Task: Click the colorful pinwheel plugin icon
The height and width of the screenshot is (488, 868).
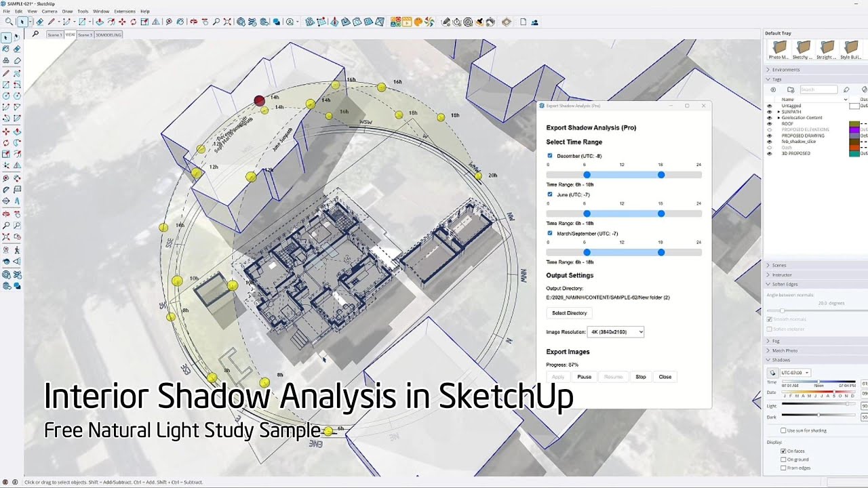Action: pos(429,22)
